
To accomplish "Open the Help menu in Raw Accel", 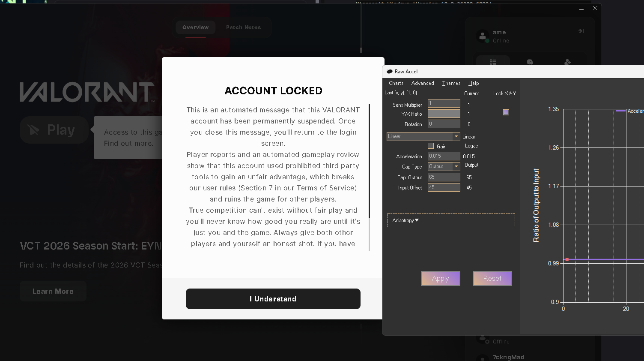I will [474, 83].
